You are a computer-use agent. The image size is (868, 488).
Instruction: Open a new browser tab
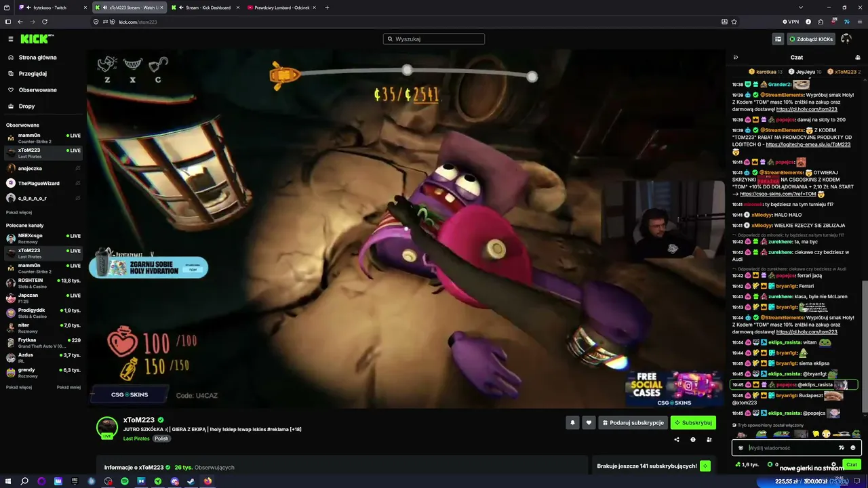[x=327, y=7]
